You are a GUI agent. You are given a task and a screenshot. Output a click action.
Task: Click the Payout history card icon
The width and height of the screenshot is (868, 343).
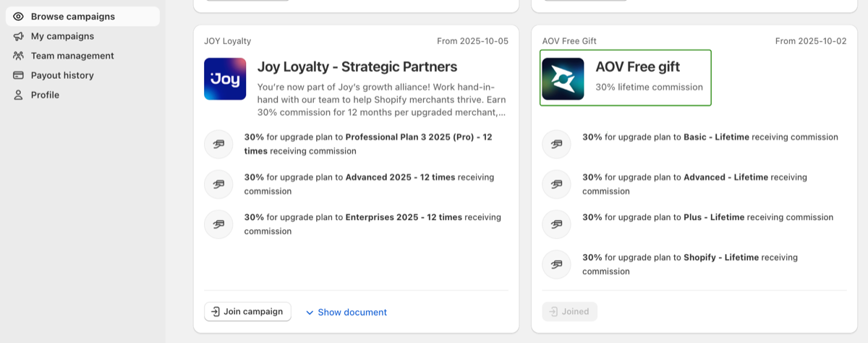coord(18,75)
